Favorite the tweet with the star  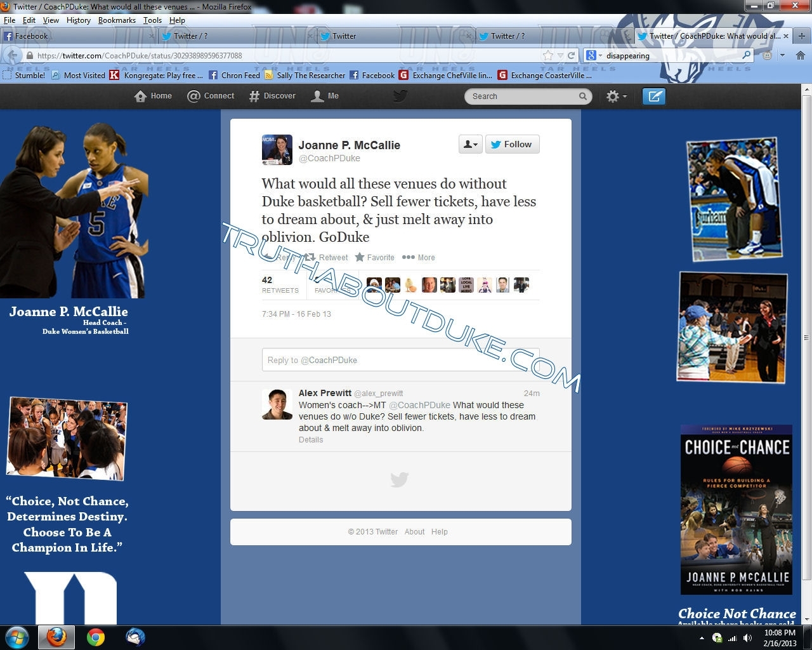tap(374, 257)
